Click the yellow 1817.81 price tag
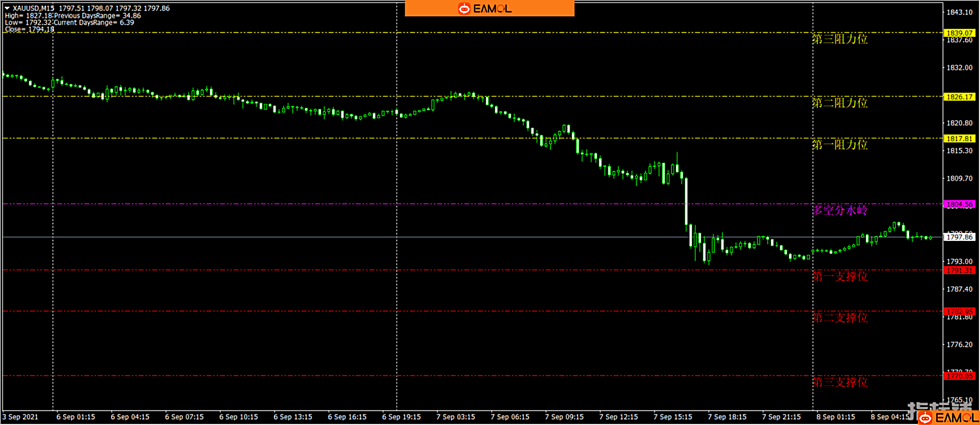The height and width of the screenshot is (425, 980). coord(959,138)
